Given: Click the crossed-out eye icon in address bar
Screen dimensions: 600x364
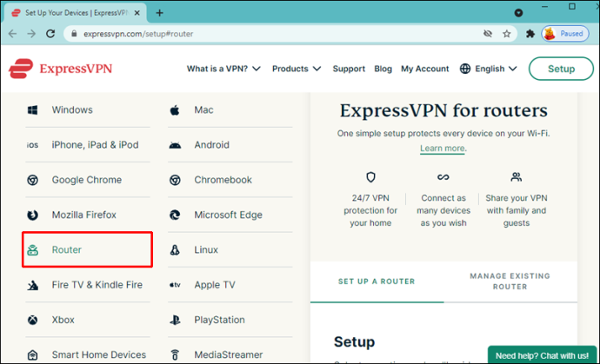Looking at the screenshot, I should [x=488, y=34].
